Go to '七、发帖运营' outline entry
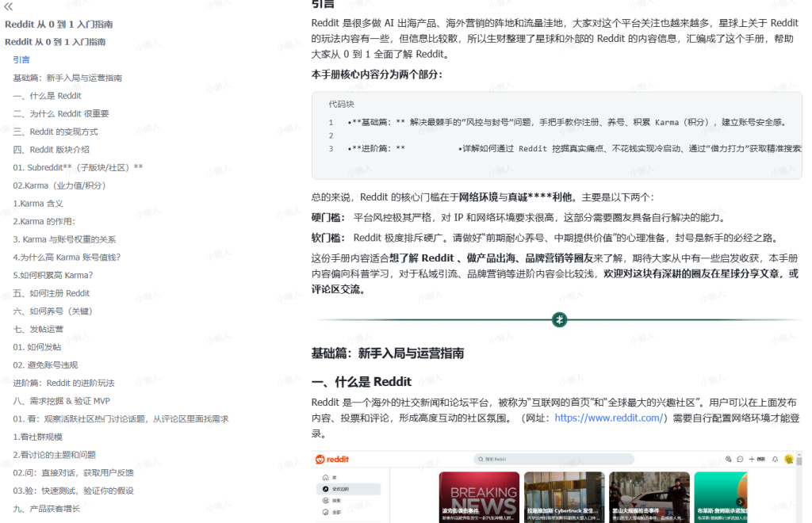Screen dimensions: 812x523 (x=38, y=329)
